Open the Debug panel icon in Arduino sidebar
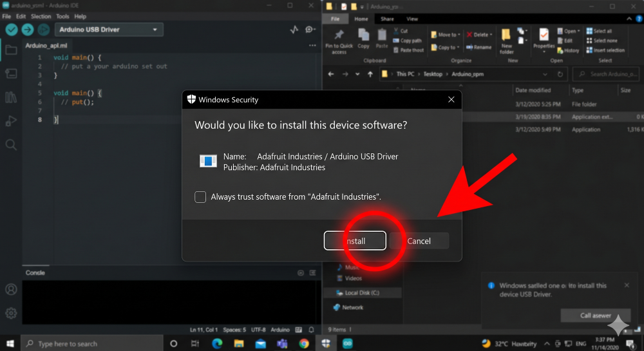Screen dimensions: 644x351 pyautogui.click(x=11, y=120)
